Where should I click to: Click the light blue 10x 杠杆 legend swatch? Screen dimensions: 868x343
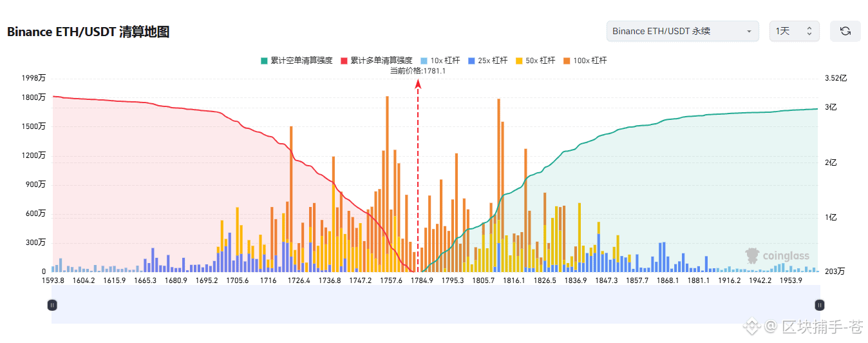(x=424, y=61)
